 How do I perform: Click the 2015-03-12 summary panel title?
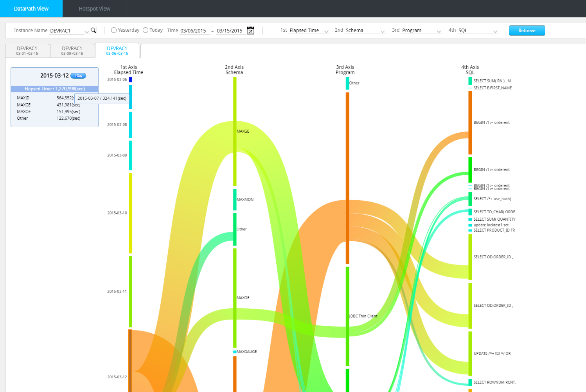point(54,76)
